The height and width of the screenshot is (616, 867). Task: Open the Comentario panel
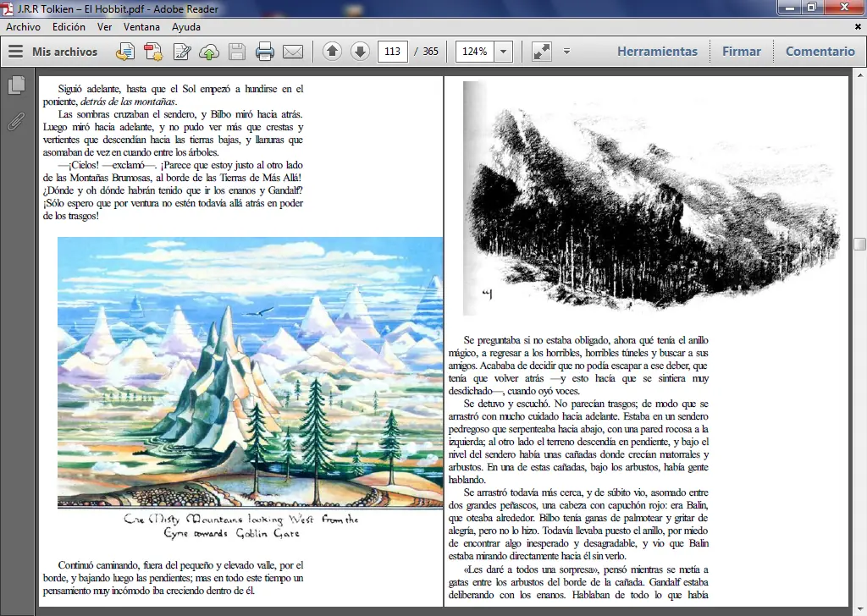coord(820,52)
